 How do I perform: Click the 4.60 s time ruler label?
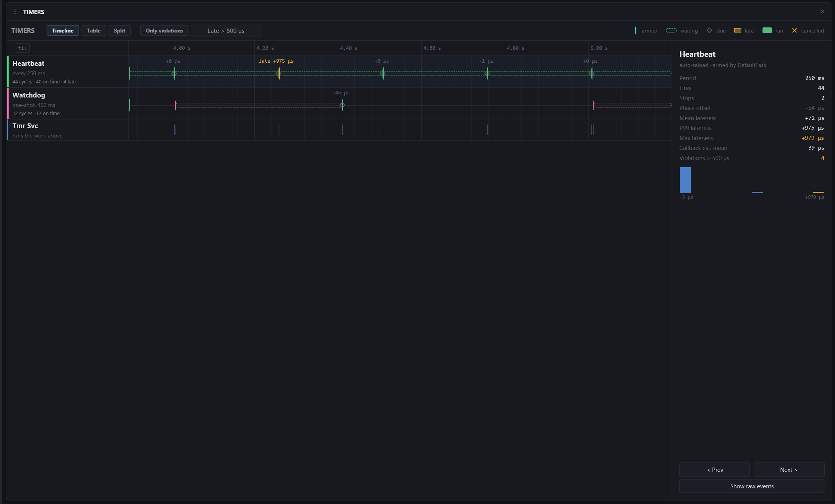[432, 48]
